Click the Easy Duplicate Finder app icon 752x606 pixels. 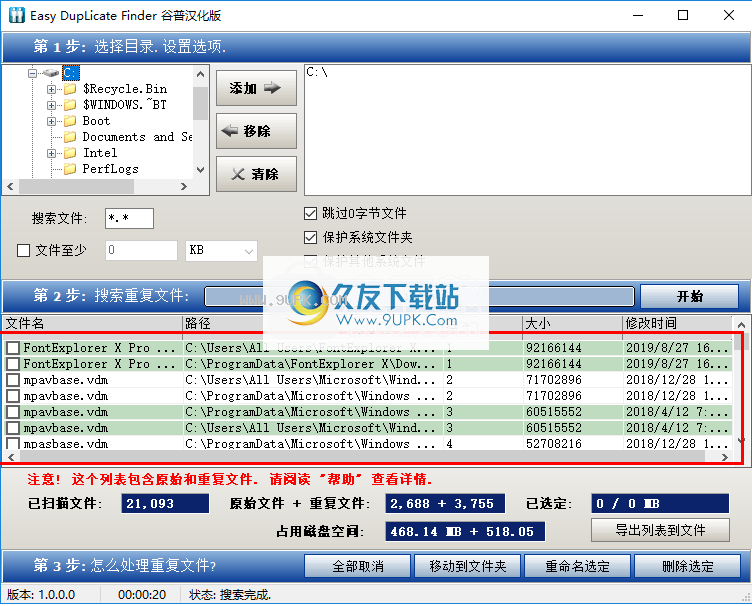coord(16,15)
